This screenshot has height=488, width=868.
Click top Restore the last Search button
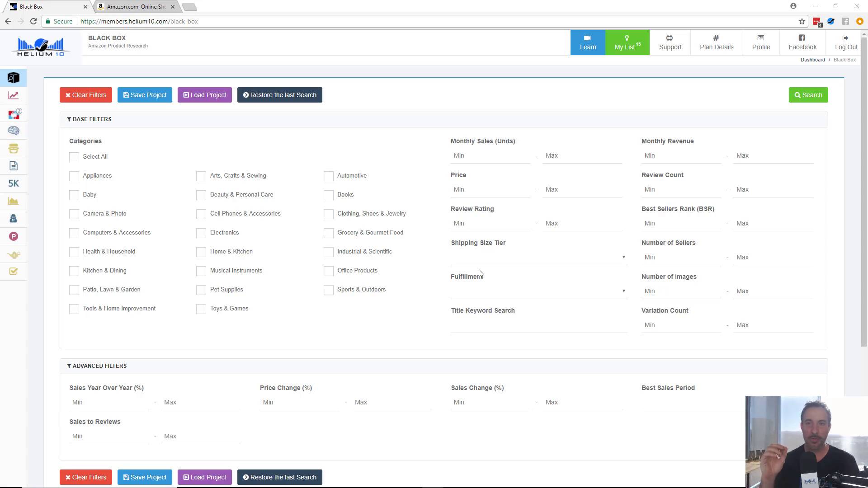point(280,95)
